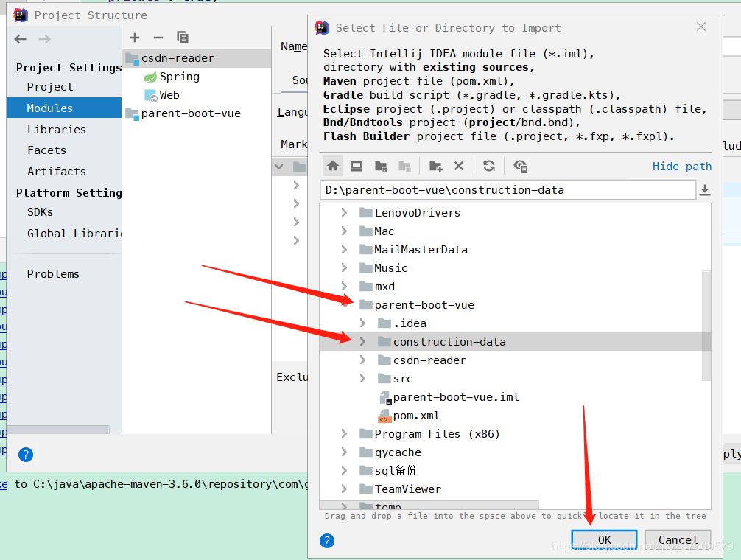Click the Hide path link

(x=682, y=167)
